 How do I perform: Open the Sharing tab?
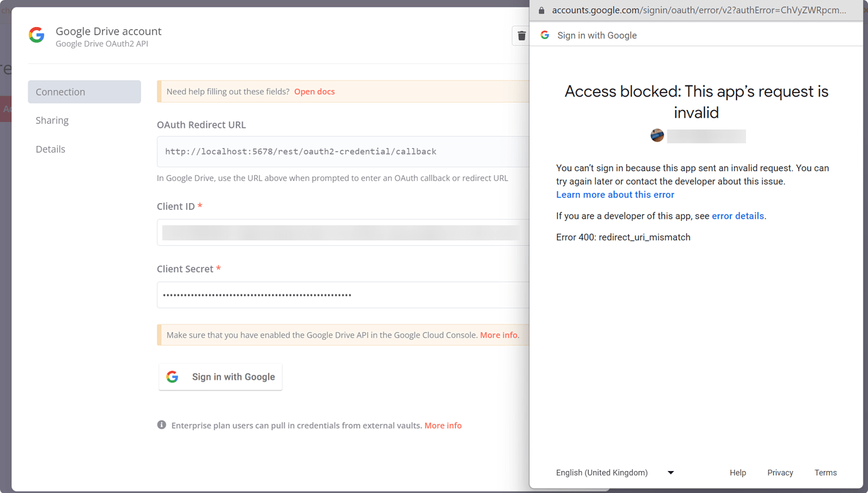pos(52,120)
